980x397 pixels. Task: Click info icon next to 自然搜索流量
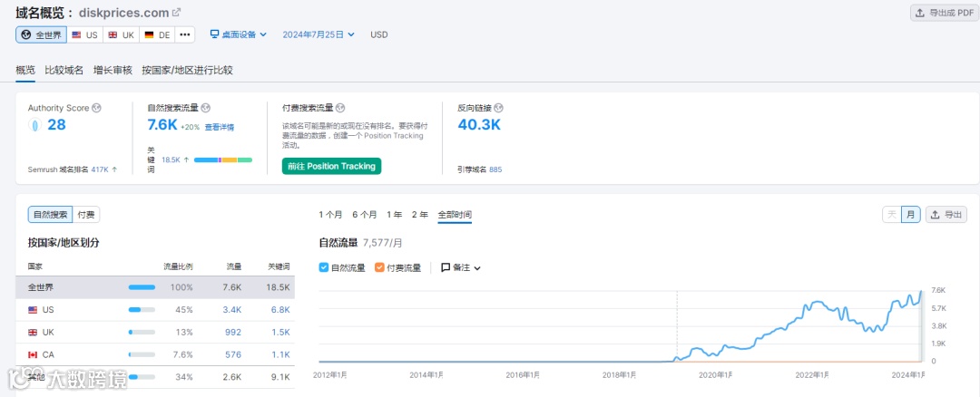coord(206,108)
